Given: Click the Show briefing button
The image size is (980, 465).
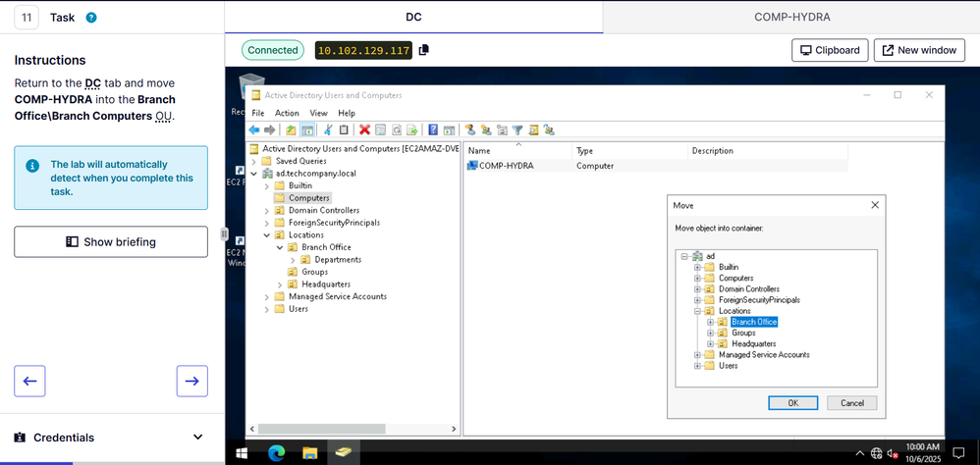Looking at the screenshot, I should pos(111,241).
